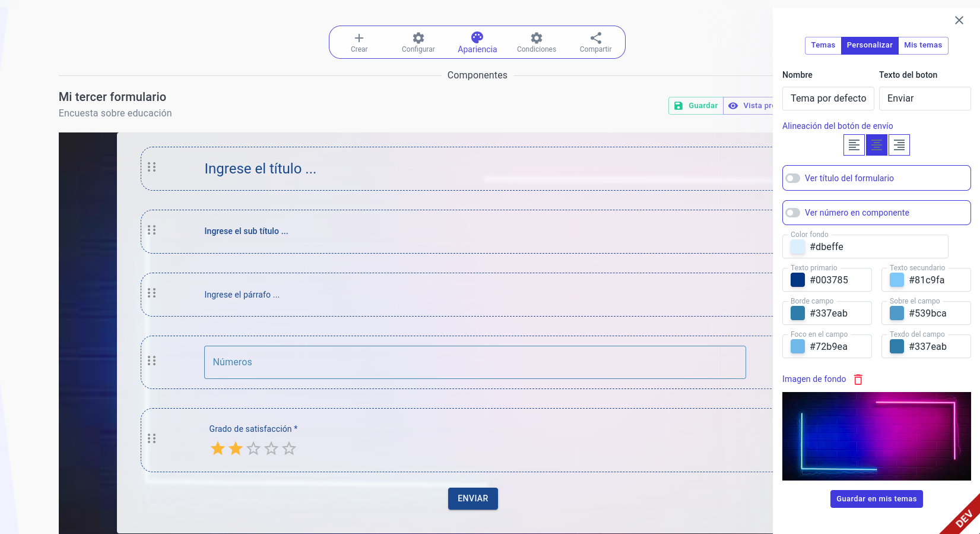
Task: Click drag handle of Números component
Action: 152,361
